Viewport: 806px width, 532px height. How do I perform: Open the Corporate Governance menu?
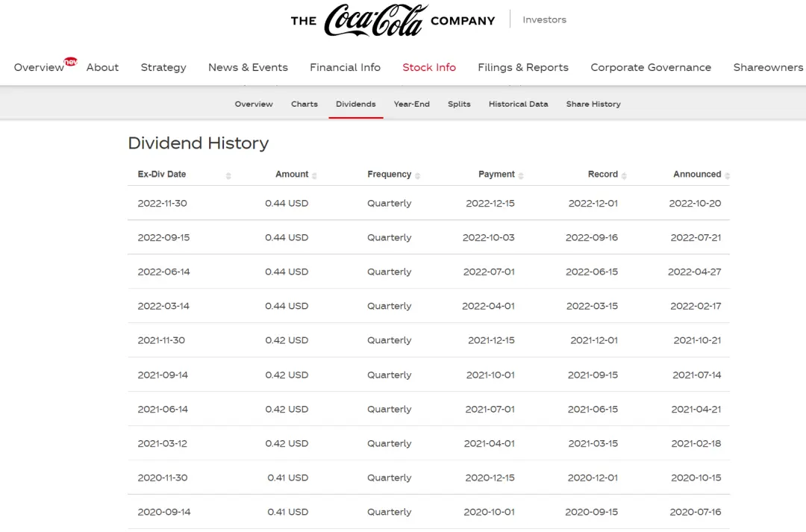click(651, 67)
